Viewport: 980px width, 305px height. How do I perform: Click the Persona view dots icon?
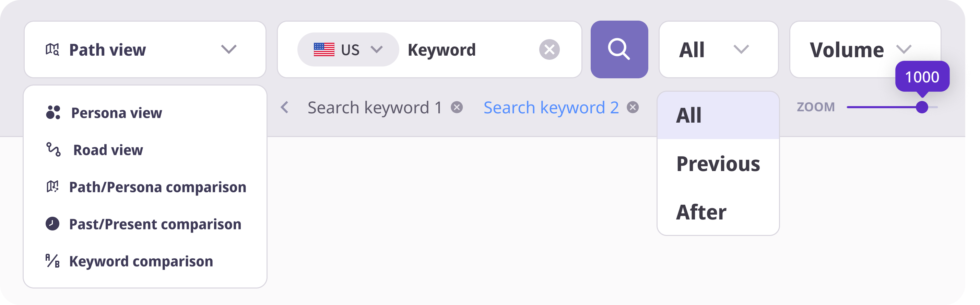click(53, 113)
